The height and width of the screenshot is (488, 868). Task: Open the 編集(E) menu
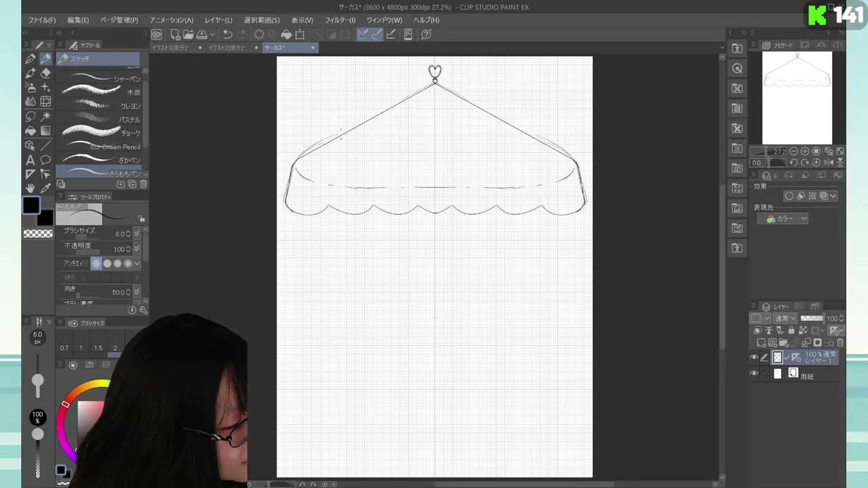coord(78,20)
